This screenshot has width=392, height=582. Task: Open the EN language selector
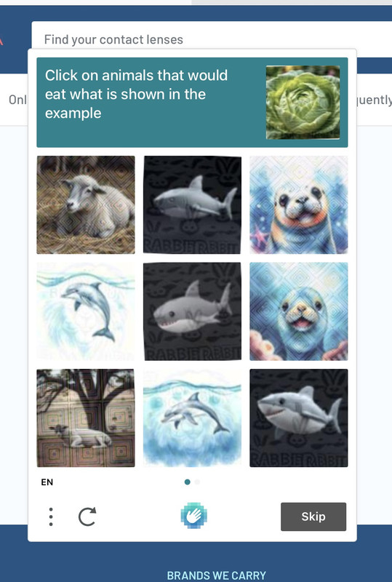coord(47,482)
